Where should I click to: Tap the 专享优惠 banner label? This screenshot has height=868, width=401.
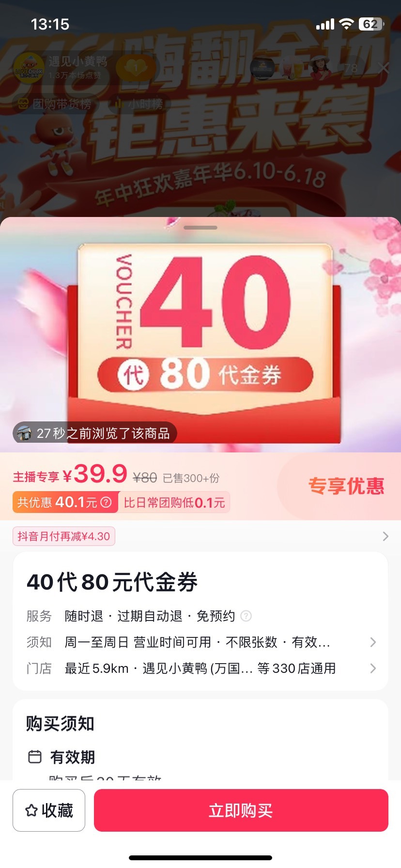click(x=346, y=486)
